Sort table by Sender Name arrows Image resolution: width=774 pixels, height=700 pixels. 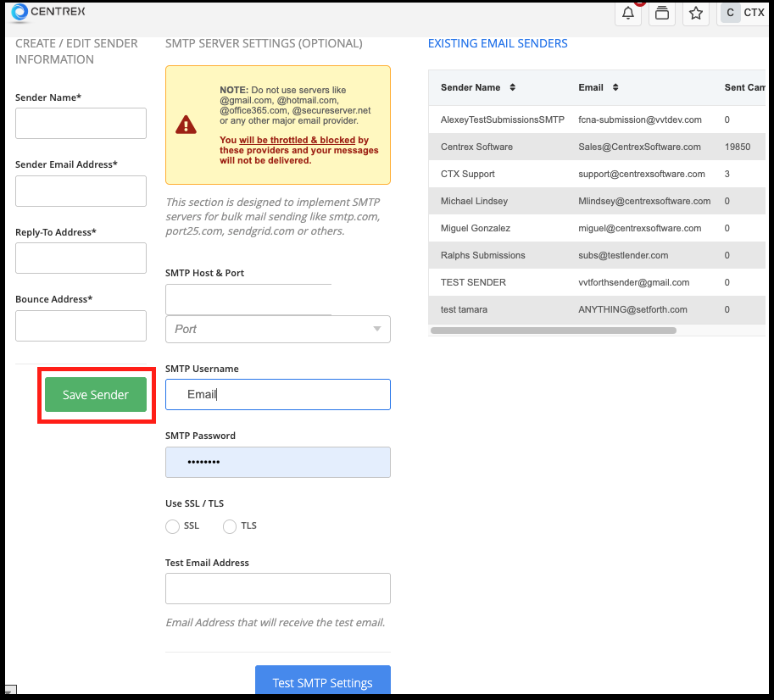coord(512,87)
